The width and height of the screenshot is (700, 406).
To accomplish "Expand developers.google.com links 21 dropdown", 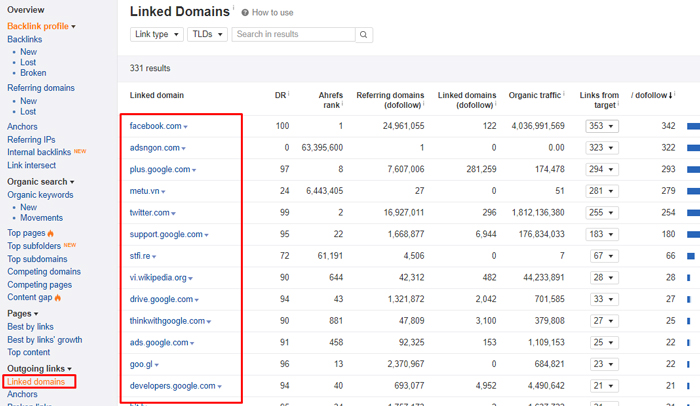I will coord(604,386).
